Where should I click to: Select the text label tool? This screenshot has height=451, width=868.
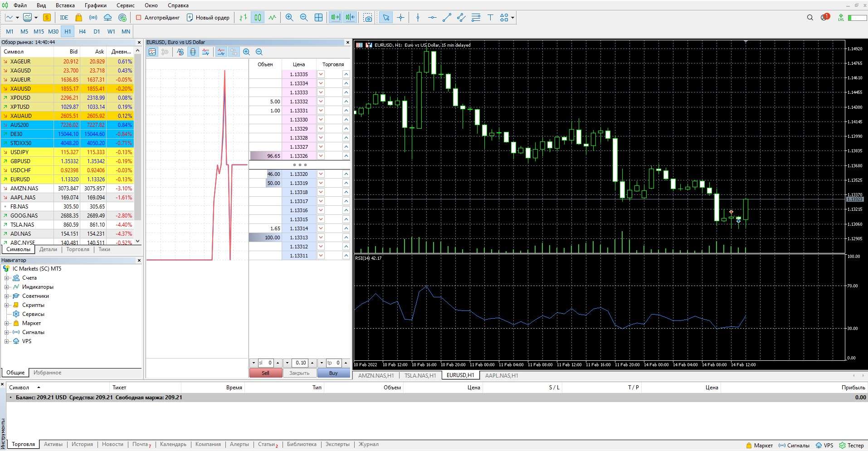point(490,18)
